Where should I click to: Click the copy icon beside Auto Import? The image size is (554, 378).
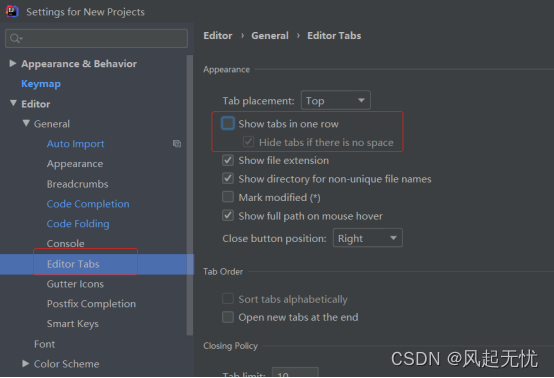[x=177, y=143]
